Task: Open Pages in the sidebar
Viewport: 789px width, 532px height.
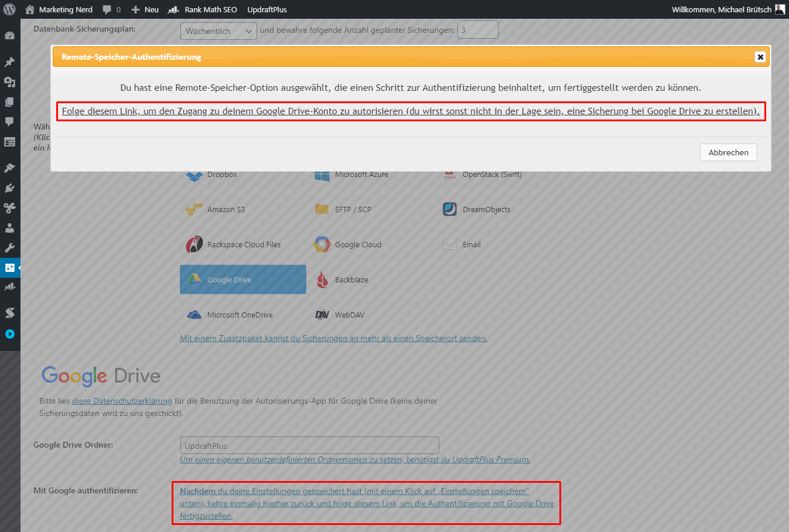Action: pos(9,102)
